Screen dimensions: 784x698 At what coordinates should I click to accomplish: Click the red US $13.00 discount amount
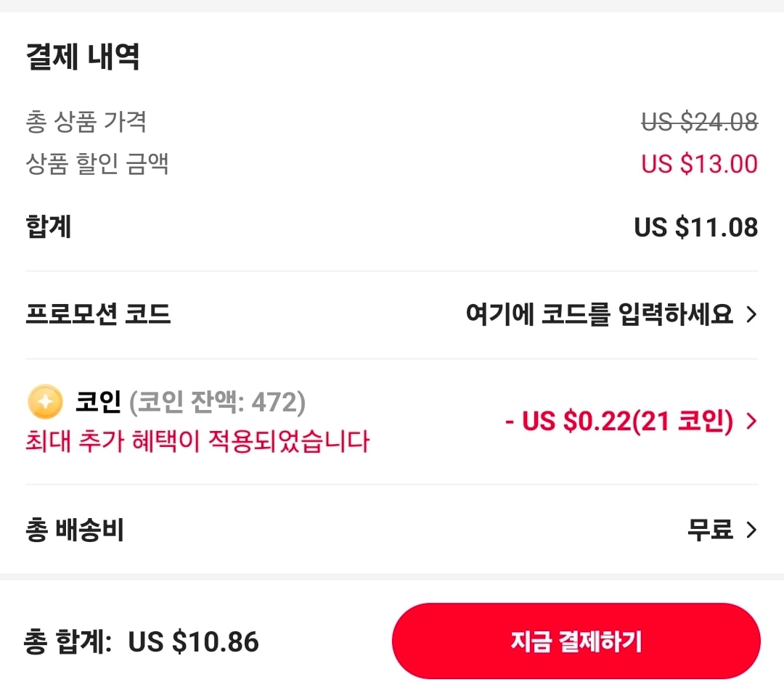point(699,164)
